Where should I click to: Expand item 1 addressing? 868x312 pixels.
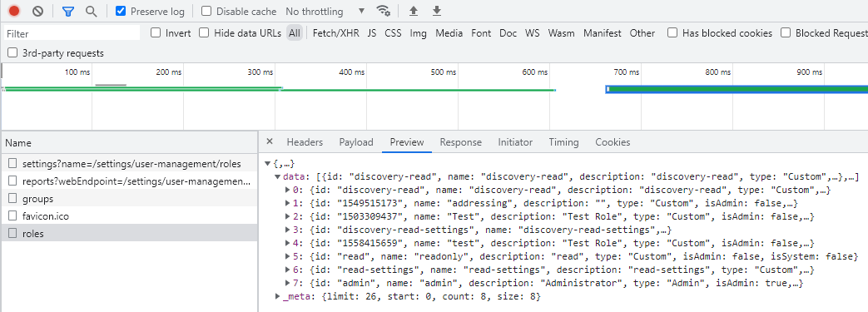(287, 204)
